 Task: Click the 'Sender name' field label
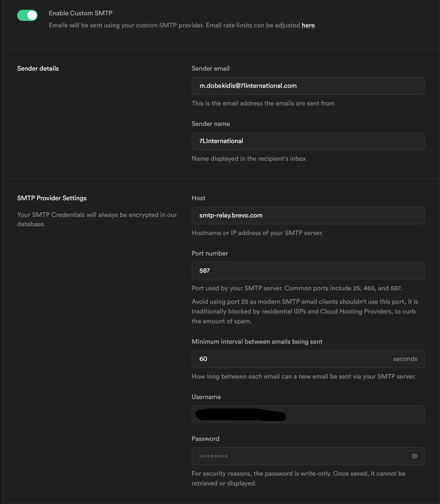[211, 124]
